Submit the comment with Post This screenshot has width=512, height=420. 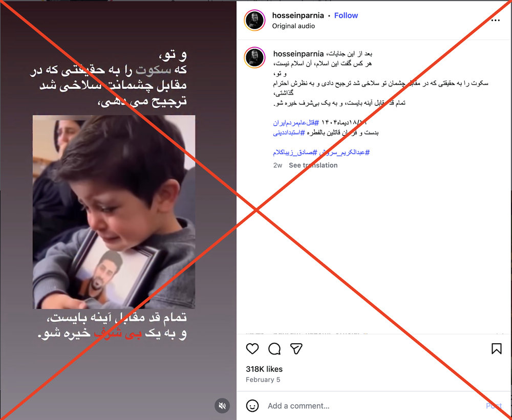coord(494,406)
